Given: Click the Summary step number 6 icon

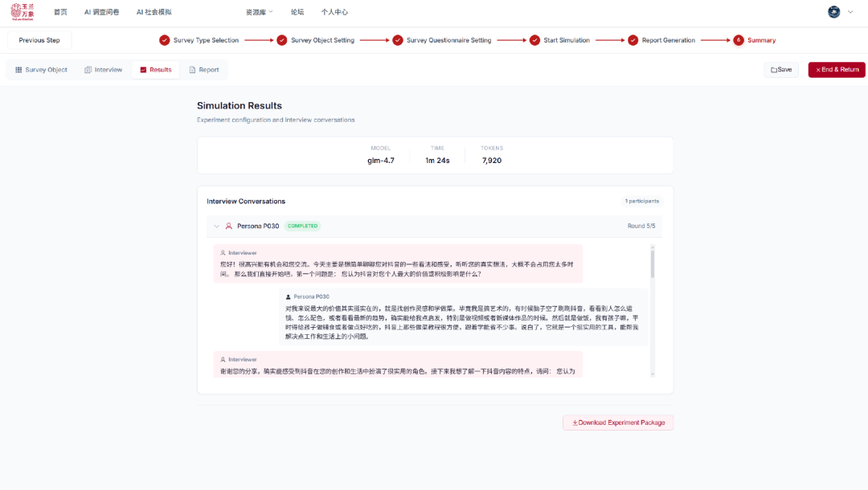Looking at the screenshot, I should coord(738,40).
